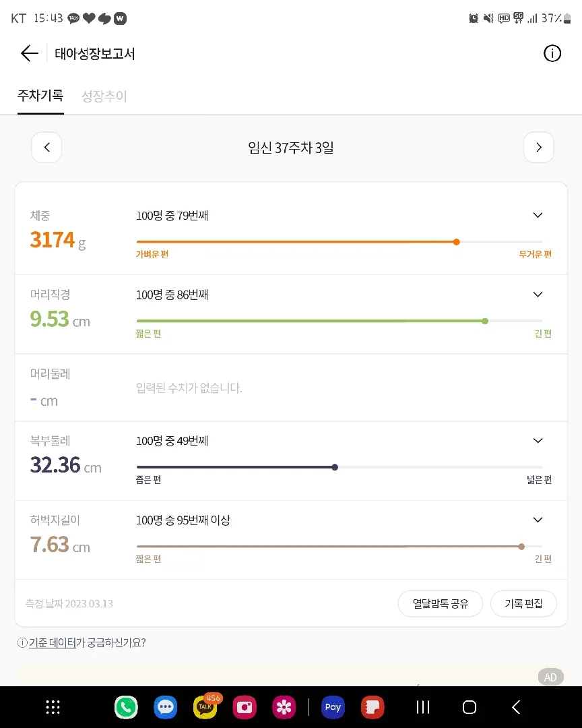Launch the camera app in dock
The image size is (582, 728).
(245, 707)
